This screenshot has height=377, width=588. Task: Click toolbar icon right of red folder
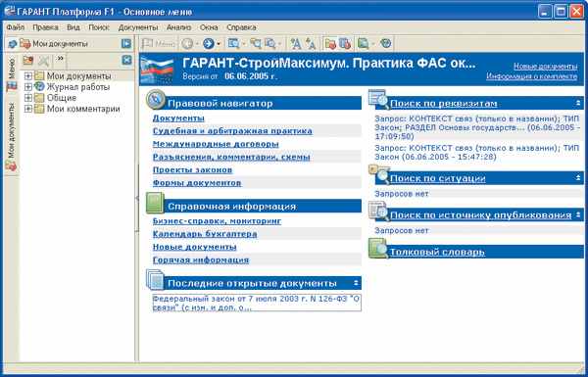point(345,44)
